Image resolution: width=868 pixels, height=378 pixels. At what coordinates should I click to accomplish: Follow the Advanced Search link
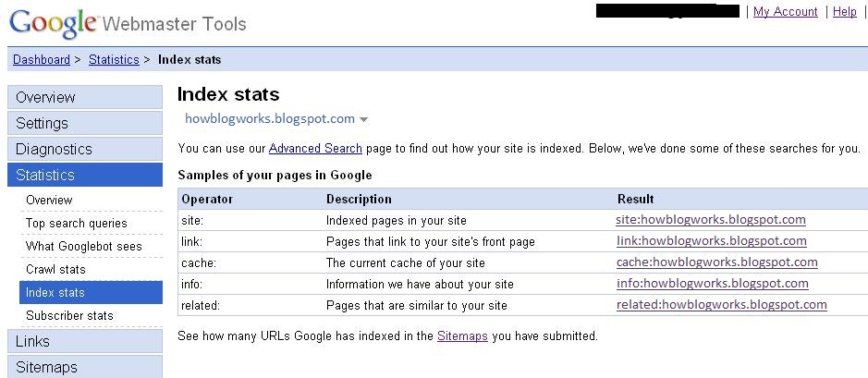click(315, 148)
